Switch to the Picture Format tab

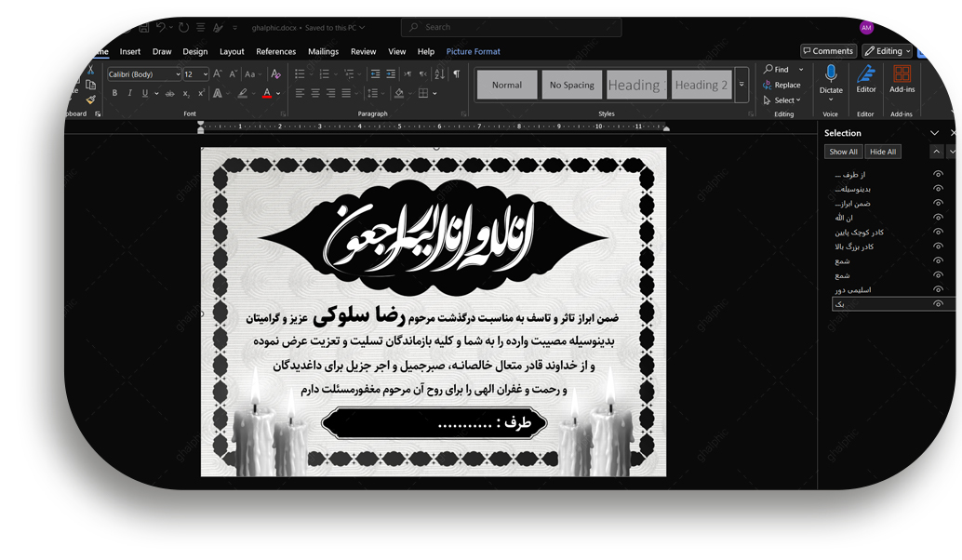point(473,52)
